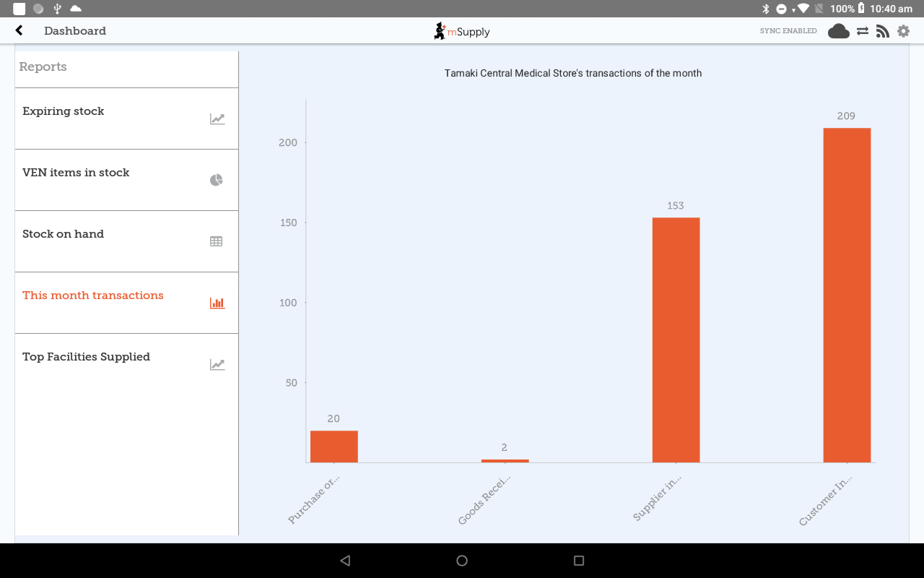Viewport: 924px width, 578px height.
Task: Select This month transactions report
Action: point(93,296)
